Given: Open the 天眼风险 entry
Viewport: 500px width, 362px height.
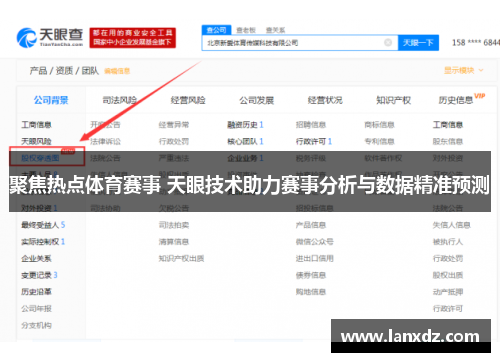Looking at the screenshot, I should tap(36, 141).
